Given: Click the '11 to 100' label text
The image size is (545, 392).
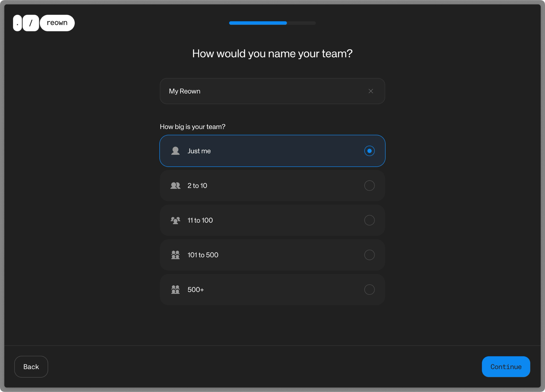Looking at the screenshot, I should coord(200,220).
